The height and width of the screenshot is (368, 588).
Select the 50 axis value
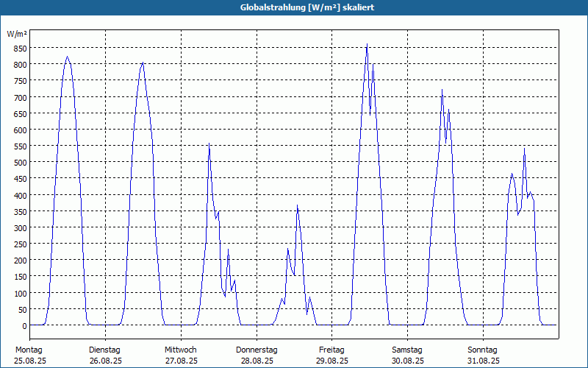[23, 310]
